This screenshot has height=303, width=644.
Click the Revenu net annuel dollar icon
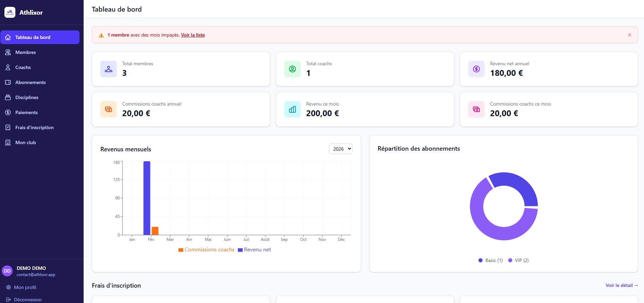[476, 69]
